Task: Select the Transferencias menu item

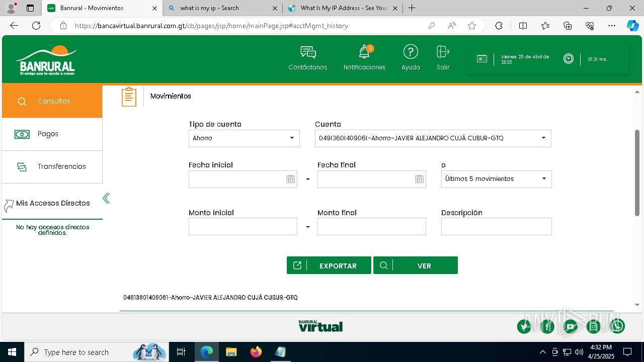Action: [52, 167]
